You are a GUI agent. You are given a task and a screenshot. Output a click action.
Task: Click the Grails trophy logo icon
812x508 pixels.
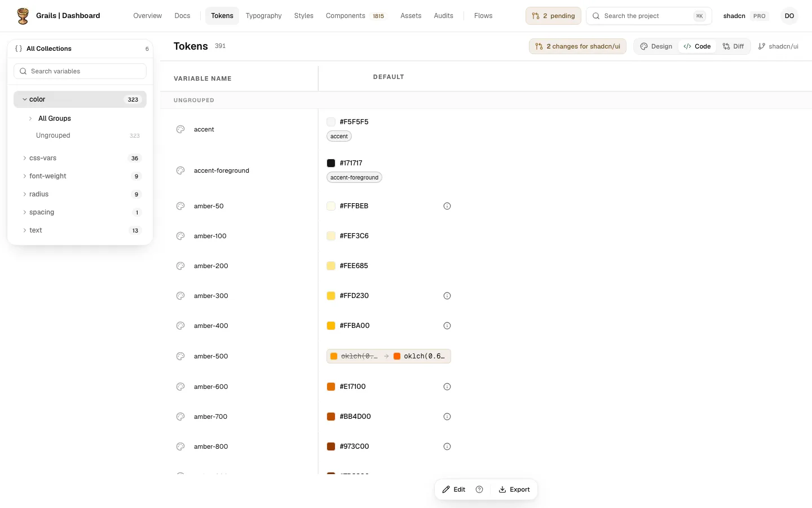(x=23, y=16)
